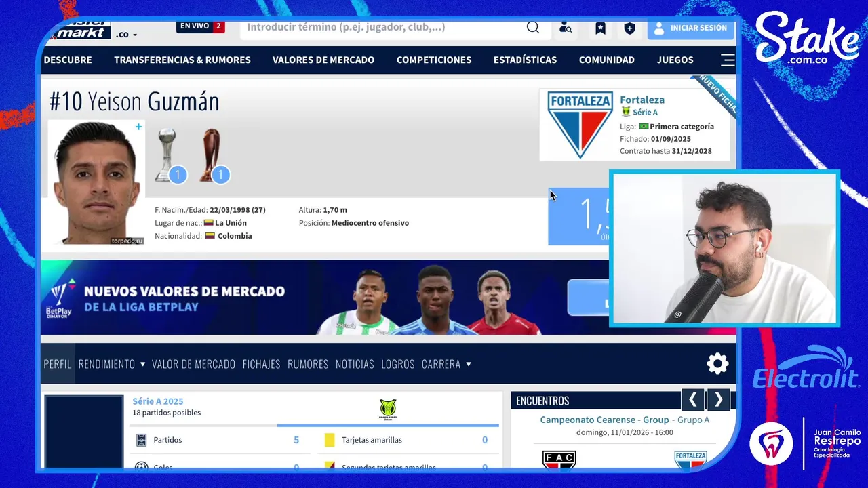Viewport: 868px width, 488px height.
Task: Click the INICIAR SESIÓN button
Action: 690,28
